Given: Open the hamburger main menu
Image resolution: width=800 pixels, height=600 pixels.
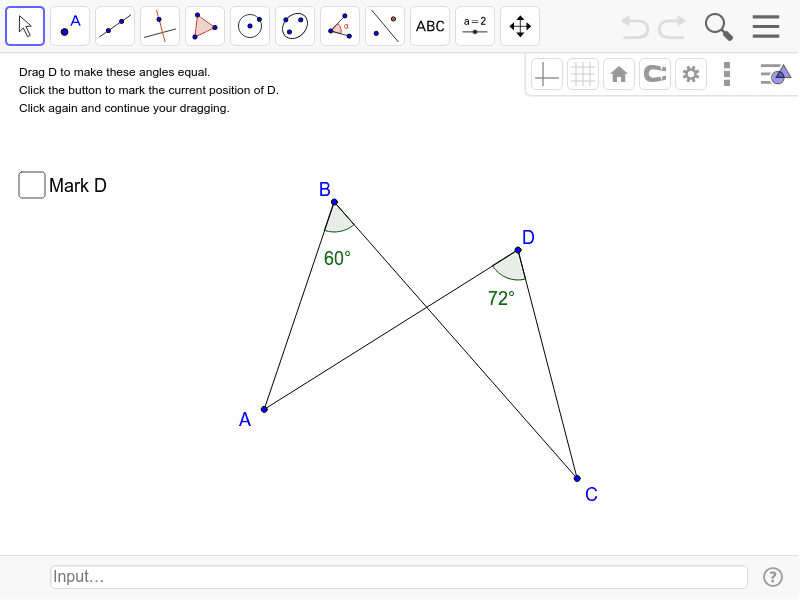Looking at the screenshot, I should [x=765, y=26].
